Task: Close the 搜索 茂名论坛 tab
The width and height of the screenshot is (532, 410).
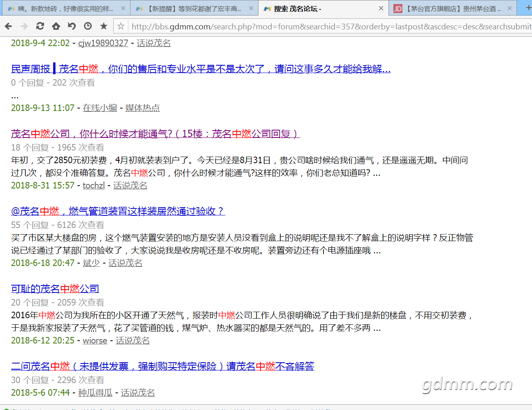Action: 381,8
